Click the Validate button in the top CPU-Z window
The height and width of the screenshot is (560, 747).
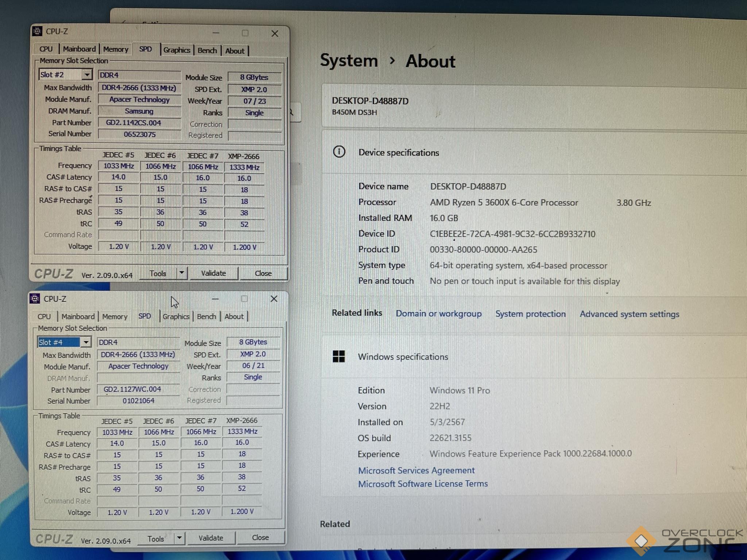coord(213,273)
